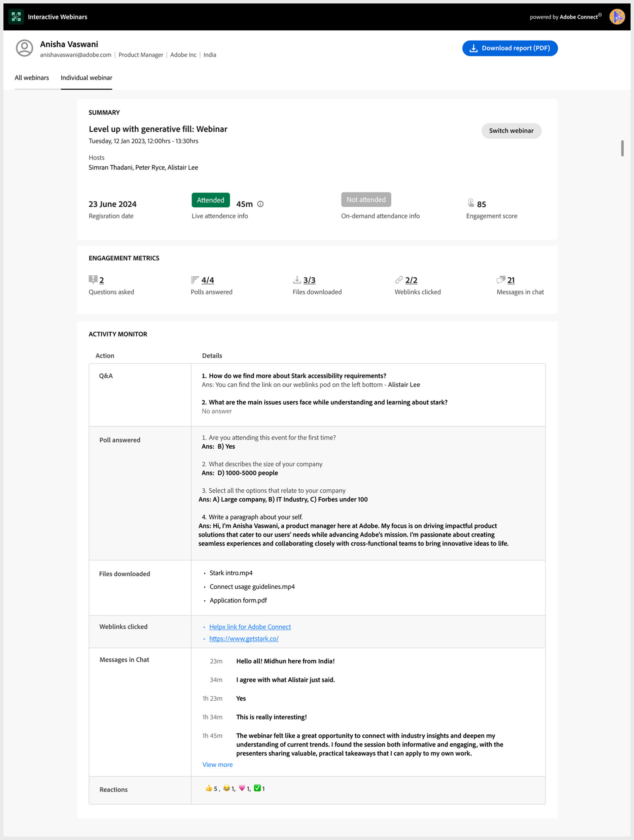Viewport: 634px width, 840px height.
Task: Click the questions asked icon
Action: tap(92, 280)
